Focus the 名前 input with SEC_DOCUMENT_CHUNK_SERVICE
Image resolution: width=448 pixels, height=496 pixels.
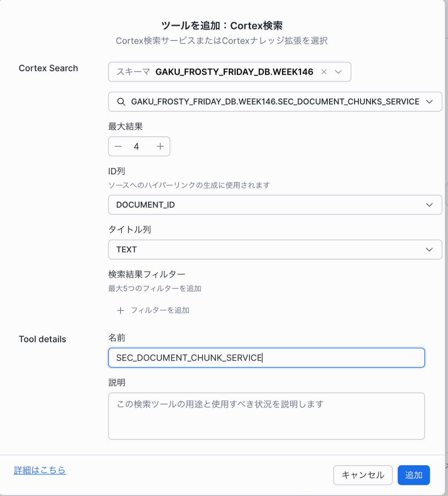(x=267, y=357)
